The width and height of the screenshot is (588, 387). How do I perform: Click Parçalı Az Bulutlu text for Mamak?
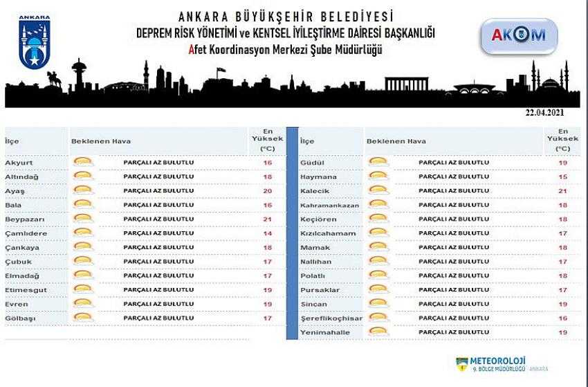(454, 247)
